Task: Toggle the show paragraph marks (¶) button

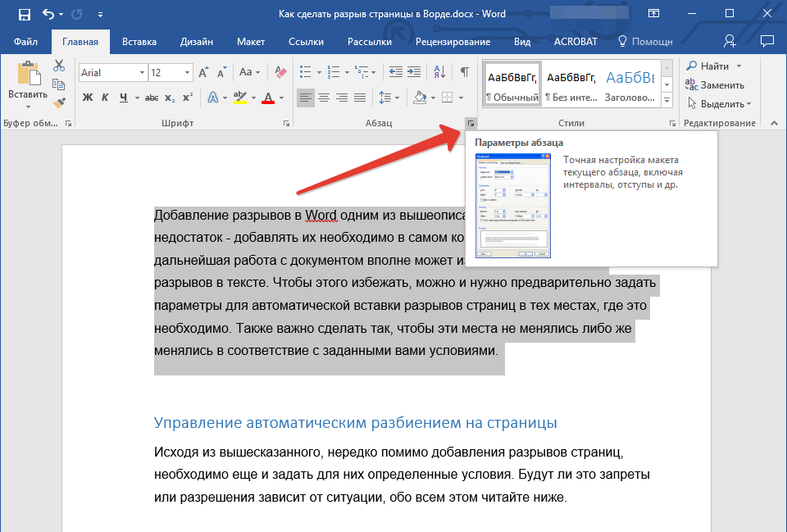Action: 464,72
